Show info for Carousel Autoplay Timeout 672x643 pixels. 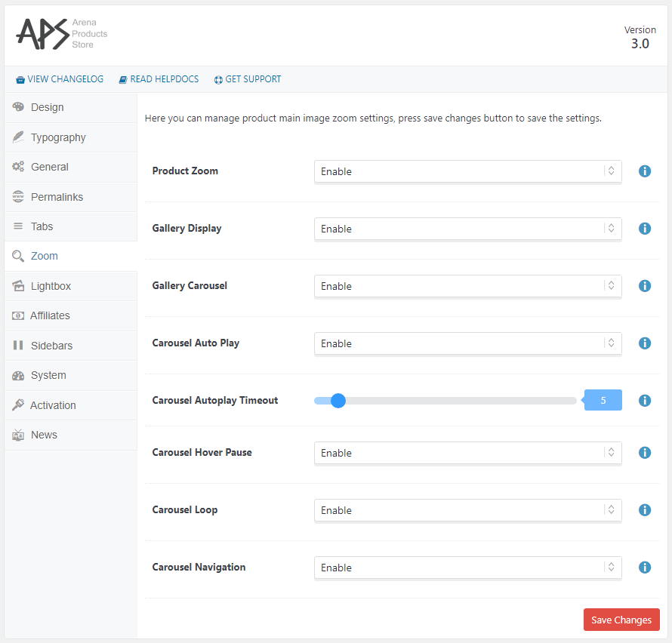[645, 401]
